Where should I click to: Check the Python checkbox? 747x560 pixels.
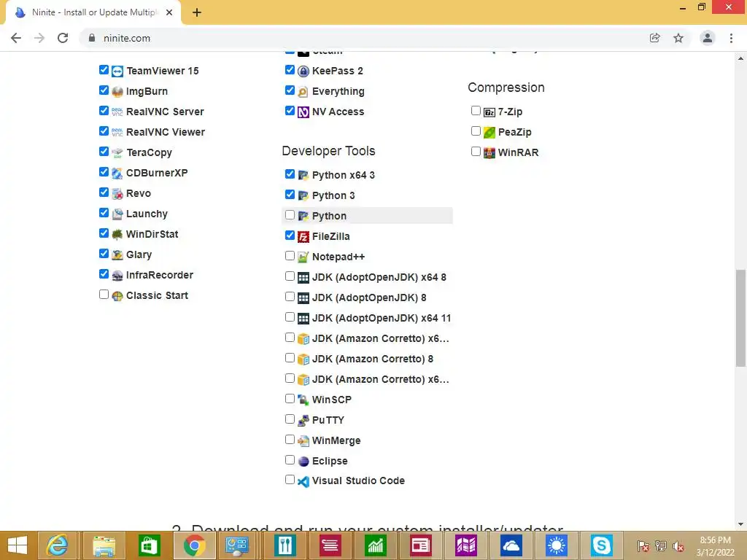tap(290, 215)
